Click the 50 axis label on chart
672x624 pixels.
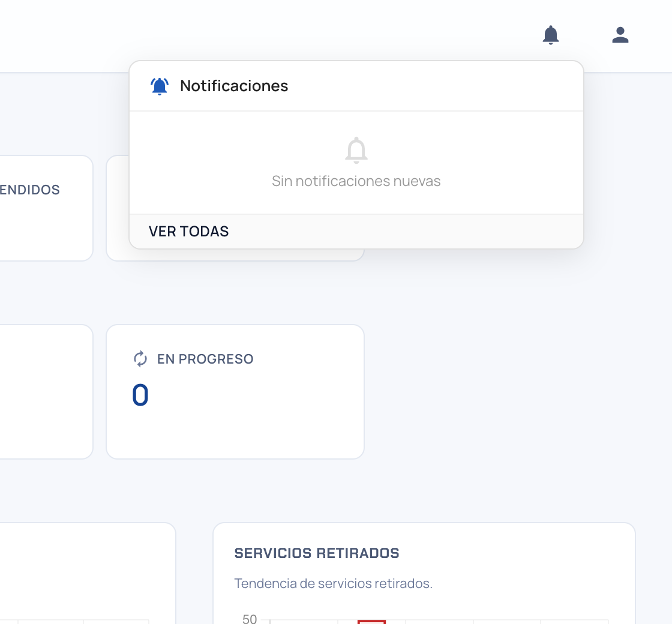click(x=250, y=619)
